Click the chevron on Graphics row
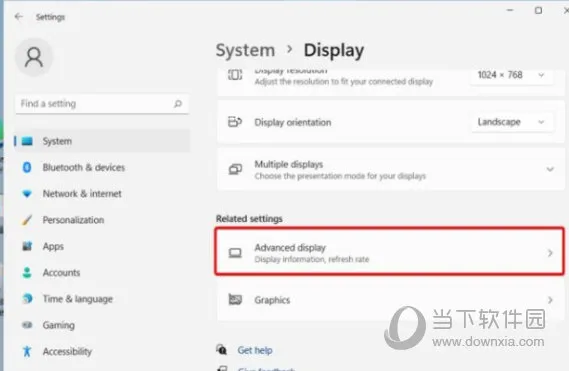The width and height of the screenshot is (569, 371). (x=550, y=300)
